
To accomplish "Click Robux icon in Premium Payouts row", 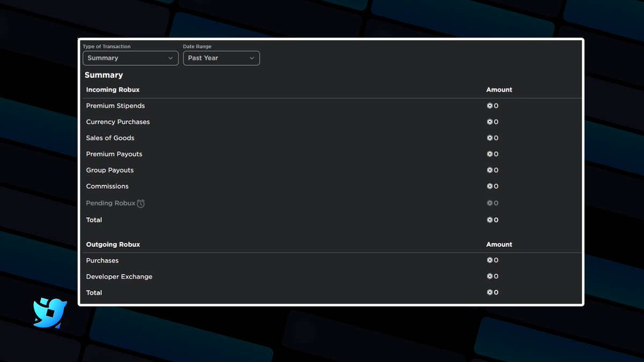I will [489, 154].
